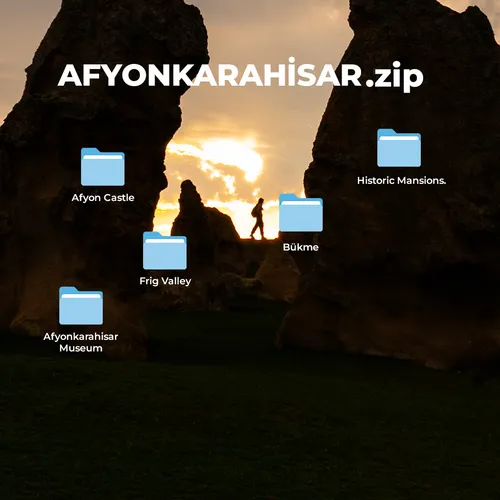Open the Frig Valley folder icon

pyautogui.click(x=165, y=251)
